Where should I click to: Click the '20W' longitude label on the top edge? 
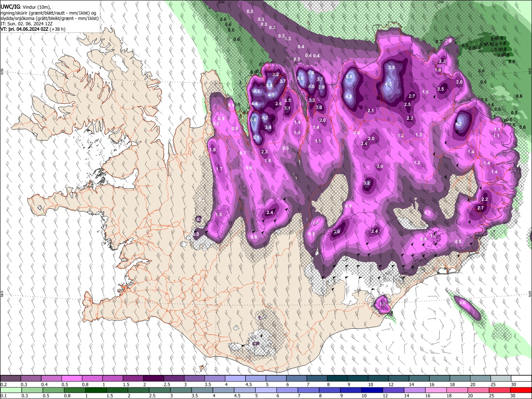(221, 2)
